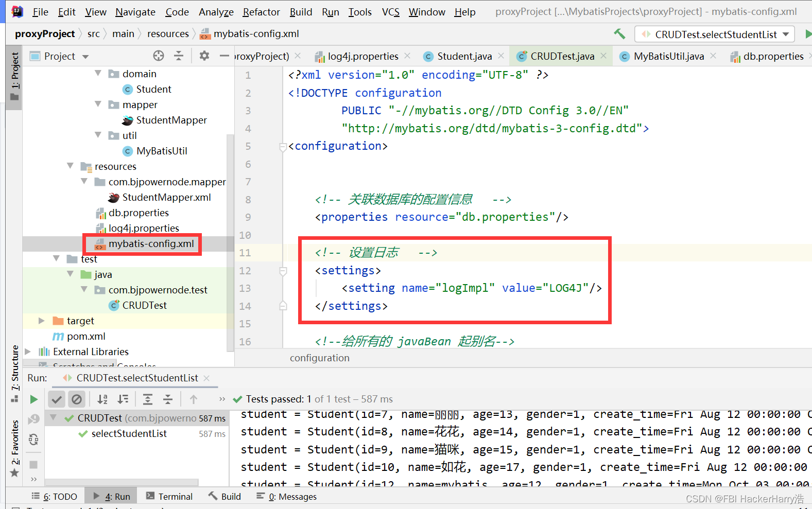The height and width of the screenshot is (509, 812).
Task: Switch to log4j.properties tab
Action: tap(363, 56)
